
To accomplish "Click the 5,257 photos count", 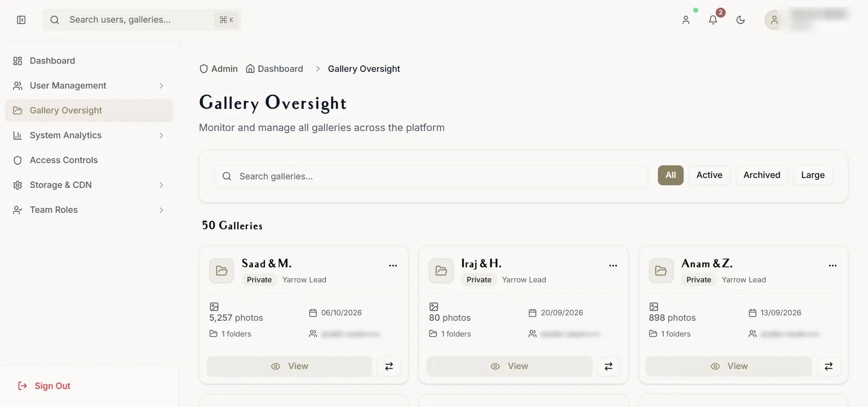I will click(x=236, y=318).
